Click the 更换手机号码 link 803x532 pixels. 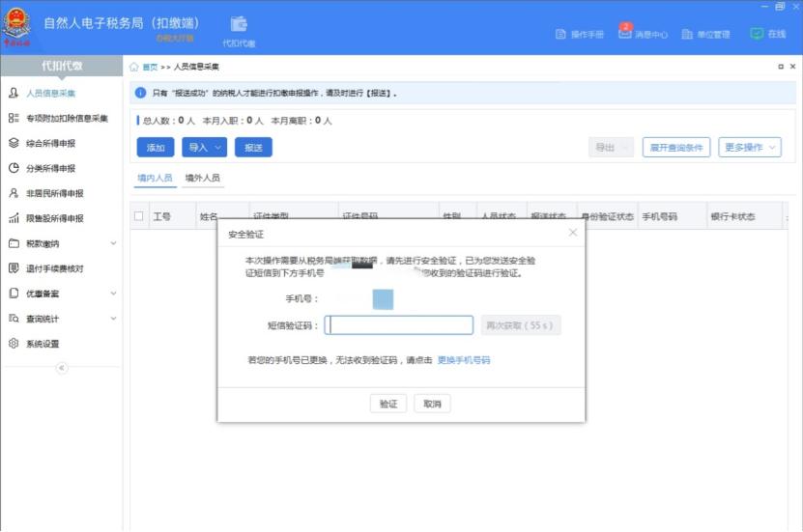coord(464,360)
